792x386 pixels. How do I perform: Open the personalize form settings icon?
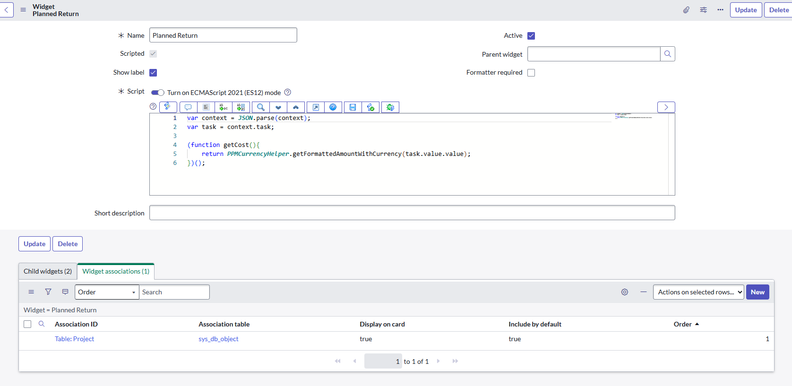point(703,10)
